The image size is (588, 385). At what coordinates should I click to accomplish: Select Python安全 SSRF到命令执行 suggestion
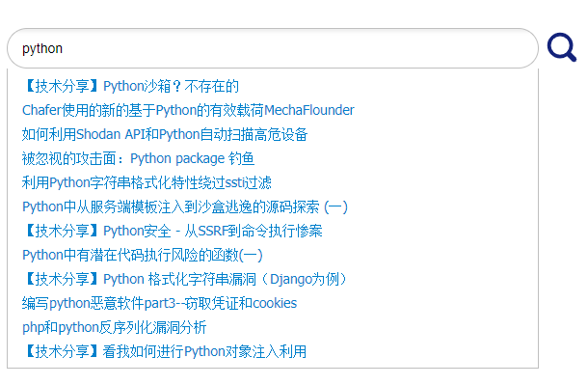coord(173,232)
